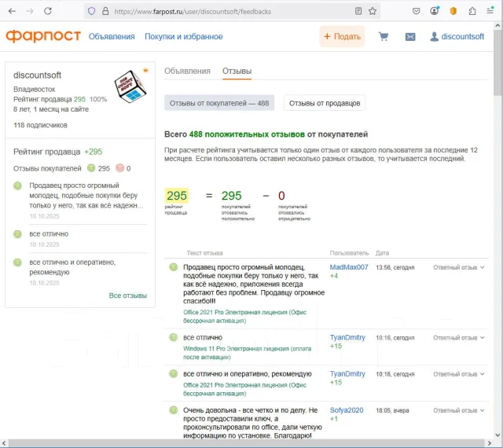This screenshot has width=503, height=448.
Task: Click the horizontal scrollbar at bottom
Action: click(x=245, y=443)
